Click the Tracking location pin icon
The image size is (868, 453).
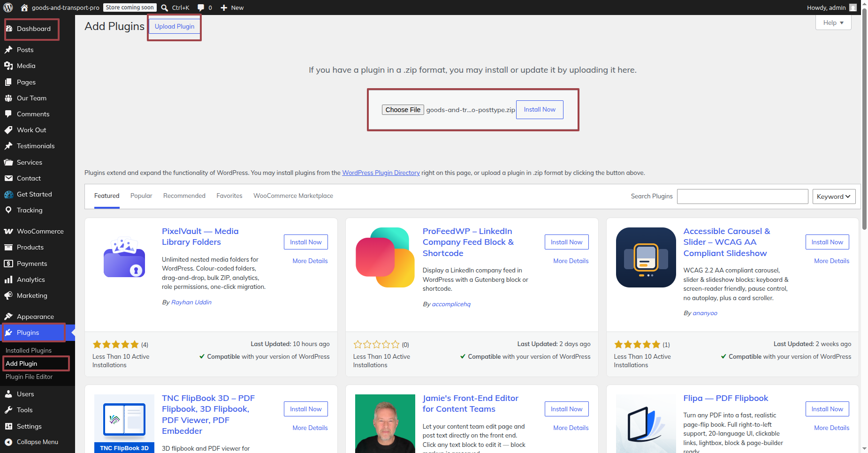point(8,210)
